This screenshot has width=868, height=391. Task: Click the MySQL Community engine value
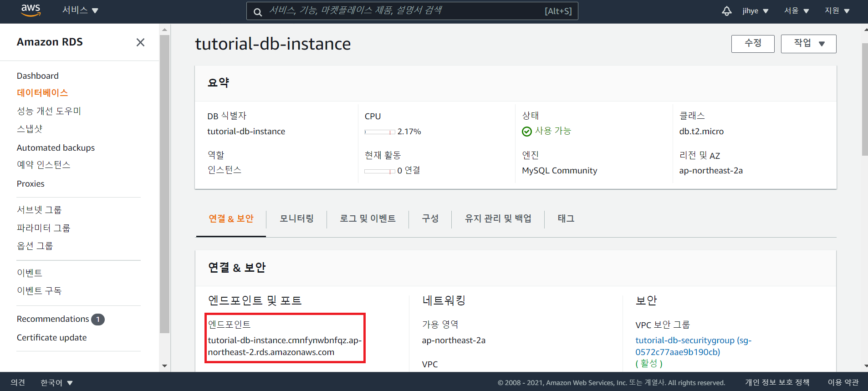point(559,171)
